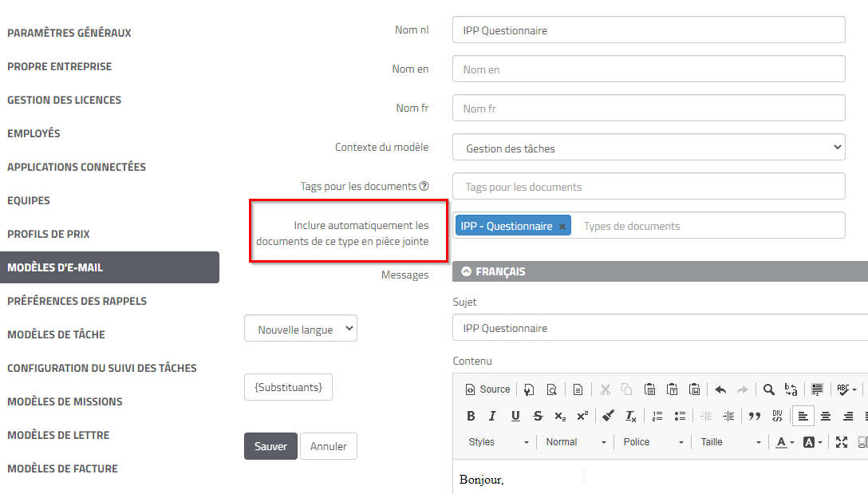Viewport: 868px width, 494px height.
Task: Open the text color picker
Action: click(785, 442)
